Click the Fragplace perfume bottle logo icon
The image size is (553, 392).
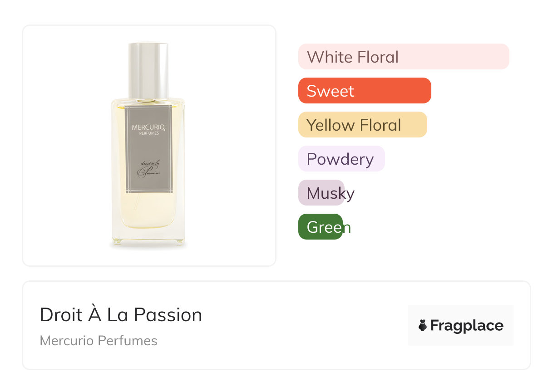tap(423, 325)
